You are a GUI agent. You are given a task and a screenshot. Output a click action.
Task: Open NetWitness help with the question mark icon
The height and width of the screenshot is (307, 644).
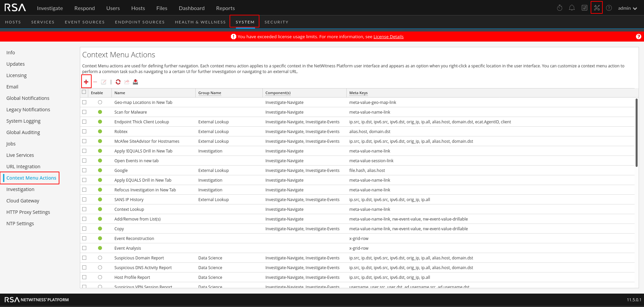pyautogui.click(x=608, y=8)
